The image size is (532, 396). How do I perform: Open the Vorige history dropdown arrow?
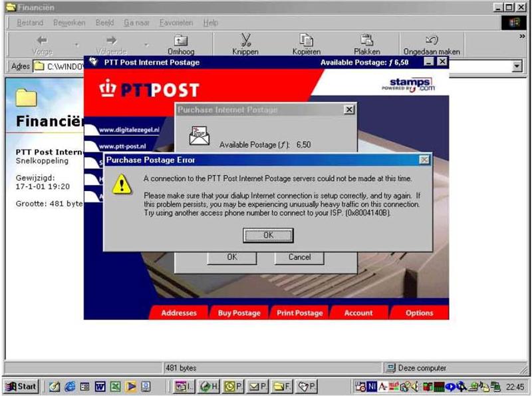76,45
